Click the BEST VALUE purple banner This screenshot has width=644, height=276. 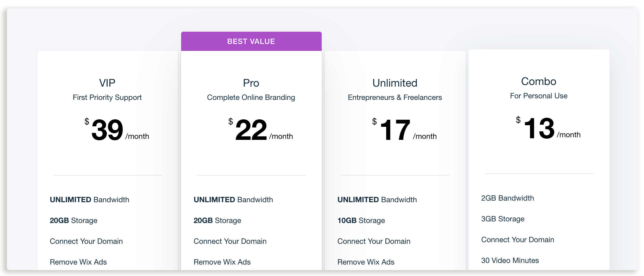(x=251, y=41)
